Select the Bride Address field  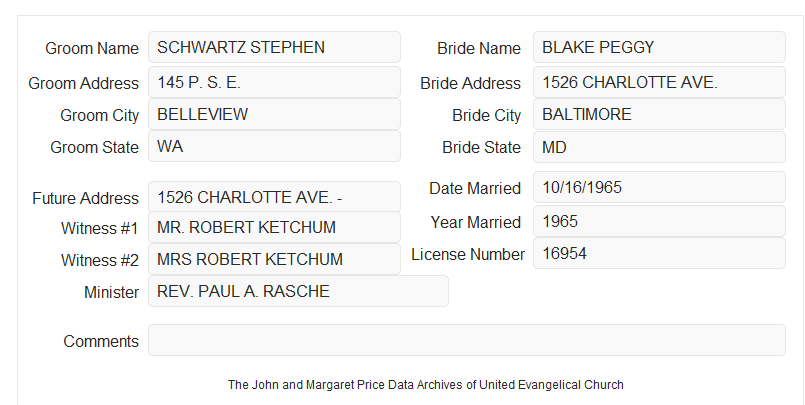pyautogui.click(x=659, y=82)
